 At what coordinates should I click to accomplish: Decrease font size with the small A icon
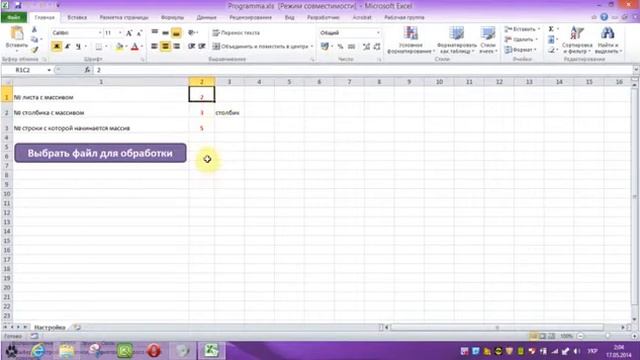pos(139,33)
